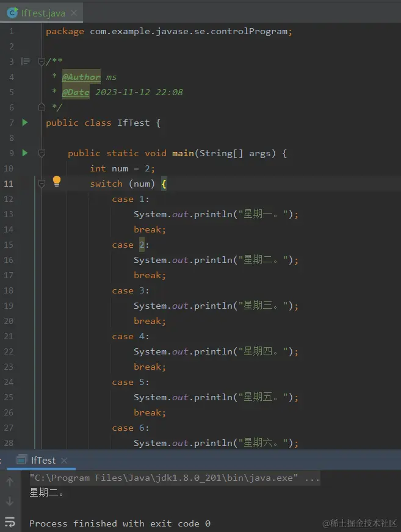Toggle soft-wrap in the run console
Screen dimensions: 401x532
click(x=10, y=522)
